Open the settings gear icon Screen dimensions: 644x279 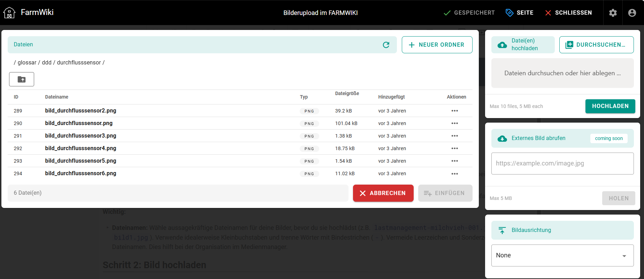pyautogui.click(x=613, y=13)
